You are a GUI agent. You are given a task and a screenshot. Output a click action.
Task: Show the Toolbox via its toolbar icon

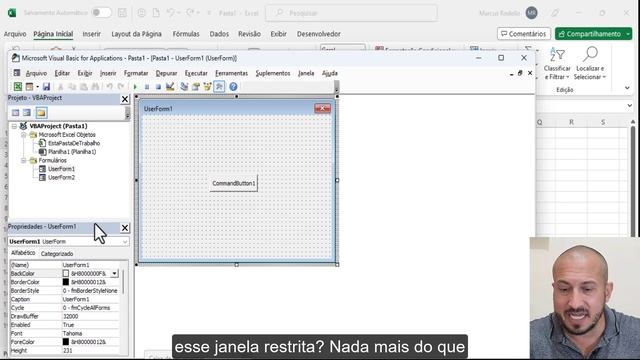(219, 87)
